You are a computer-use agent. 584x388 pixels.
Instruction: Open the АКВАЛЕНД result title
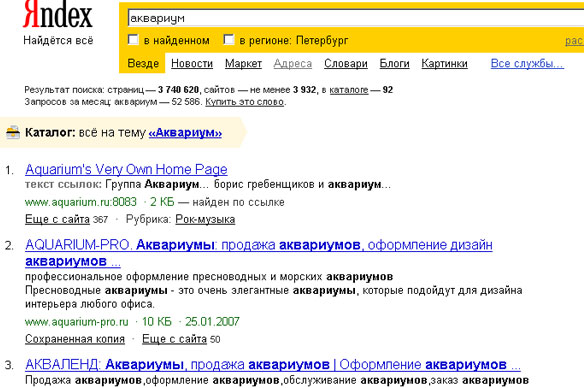[x=273, y=365]
